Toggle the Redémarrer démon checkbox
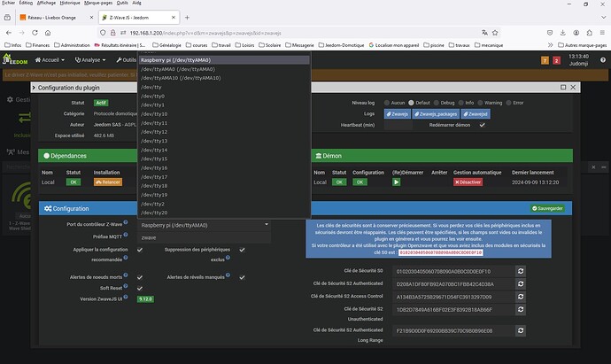This screenshot has height=364, width=611. tap(482, 125)
